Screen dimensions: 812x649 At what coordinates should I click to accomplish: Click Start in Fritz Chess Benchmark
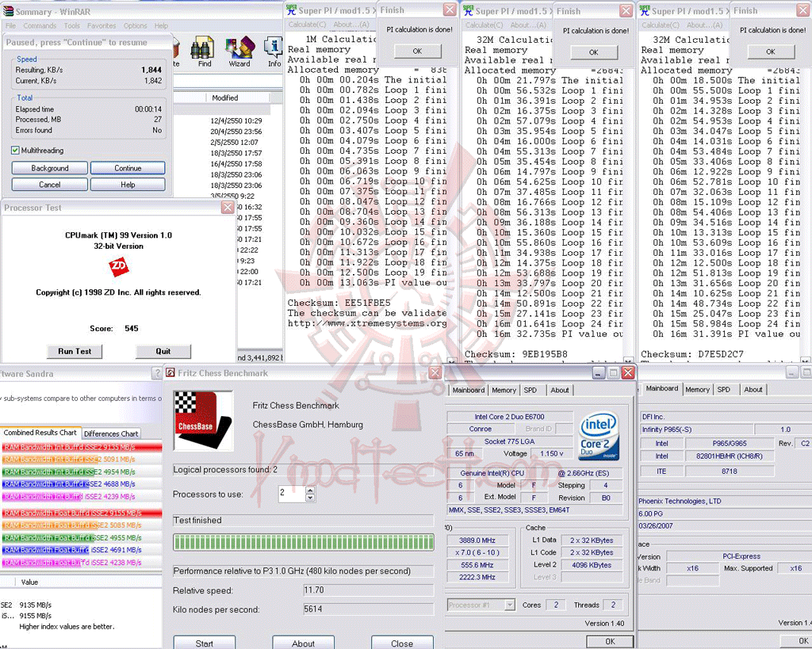click(x=204, y=643)
